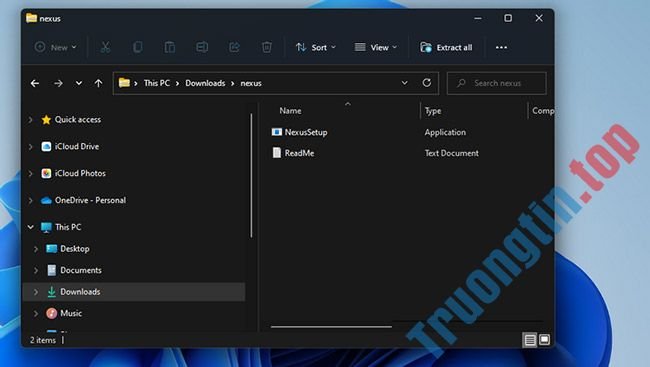The height and width of the screenshot is (367, 650).
Task: Click the Delete trash can icon
Action: (267, 47)
